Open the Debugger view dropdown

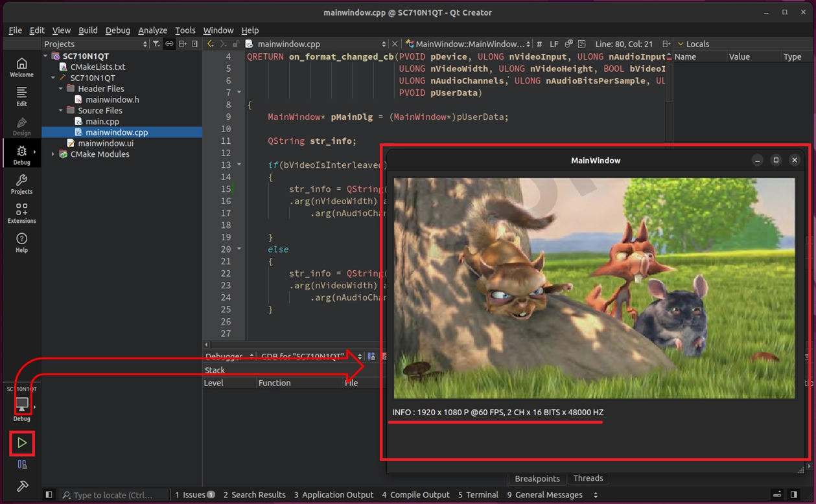coord(229,356)
